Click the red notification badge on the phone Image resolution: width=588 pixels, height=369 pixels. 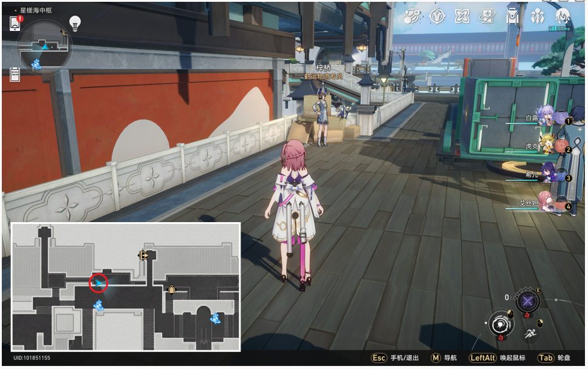[20, 18]
